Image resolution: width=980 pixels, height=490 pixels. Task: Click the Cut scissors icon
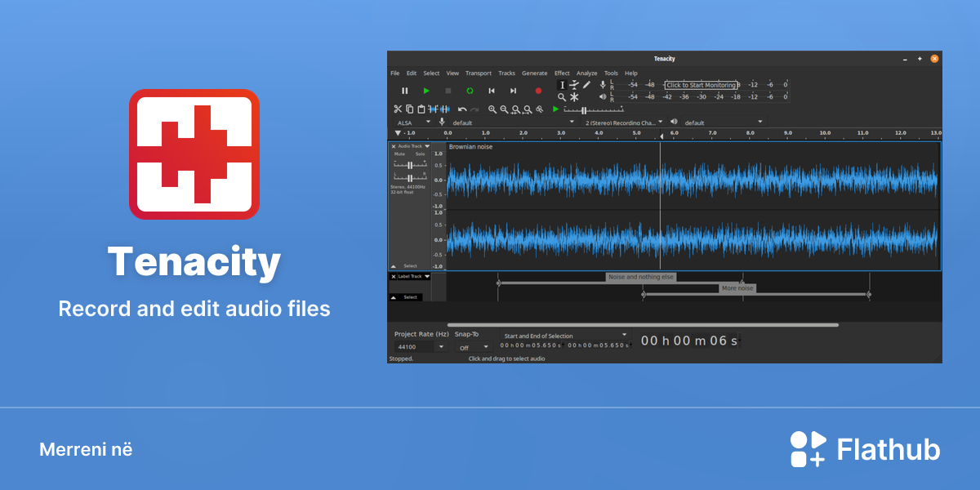[398, 109]
